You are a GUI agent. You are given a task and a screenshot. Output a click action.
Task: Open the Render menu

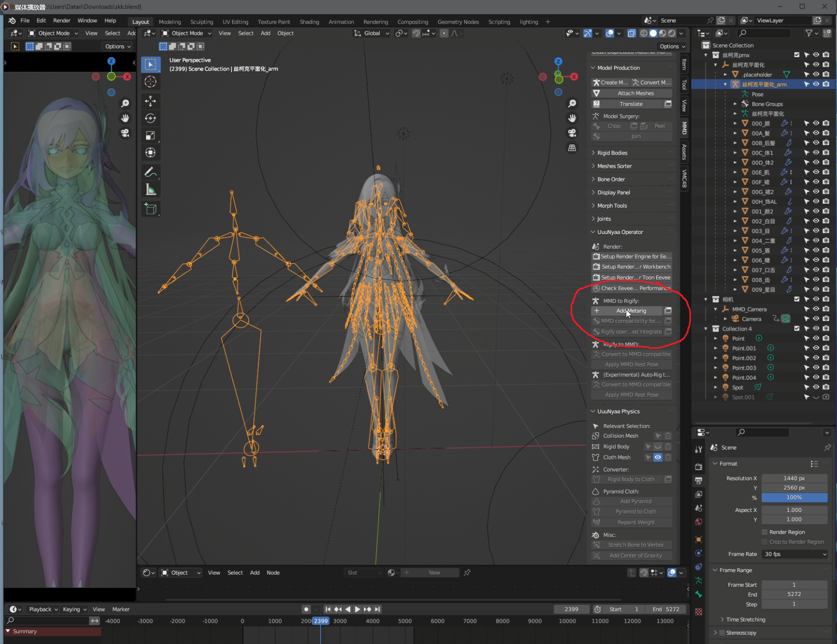click(x=62, y=21)
